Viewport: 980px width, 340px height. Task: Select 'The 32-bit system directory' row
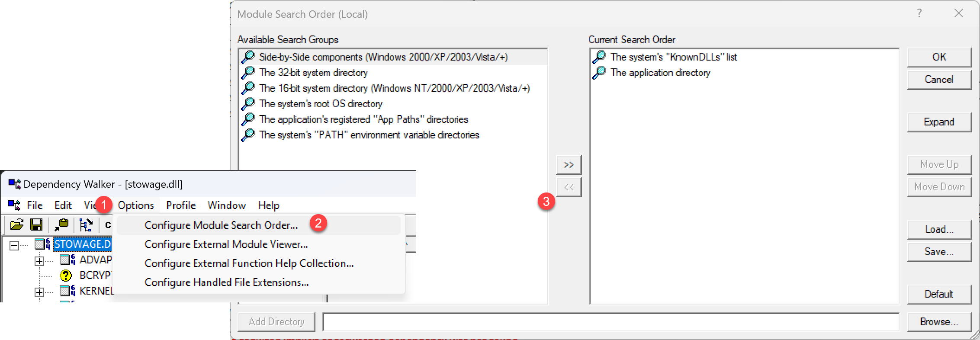tap(394, 72)
